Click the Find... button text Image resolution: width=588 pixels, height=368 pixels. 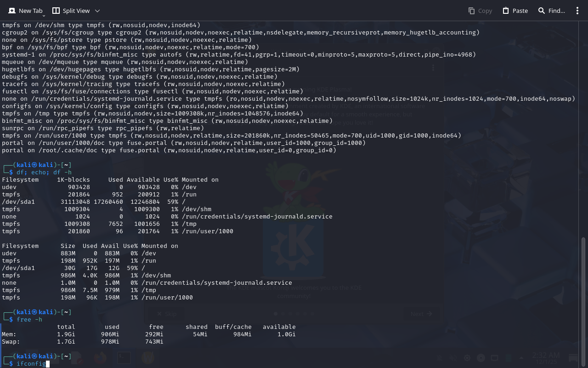point(557,11)
